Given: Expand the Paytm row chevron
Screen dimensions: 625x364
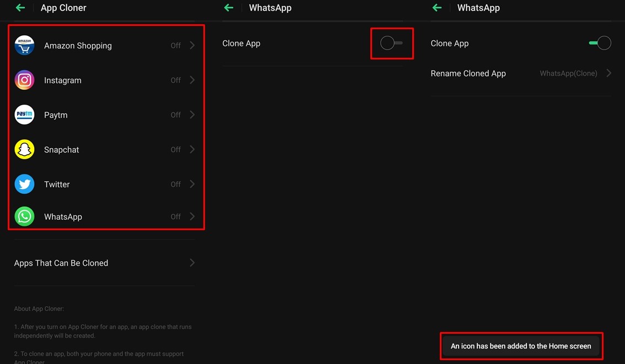Looking at the screenshot, I should (x=192, y=115).
